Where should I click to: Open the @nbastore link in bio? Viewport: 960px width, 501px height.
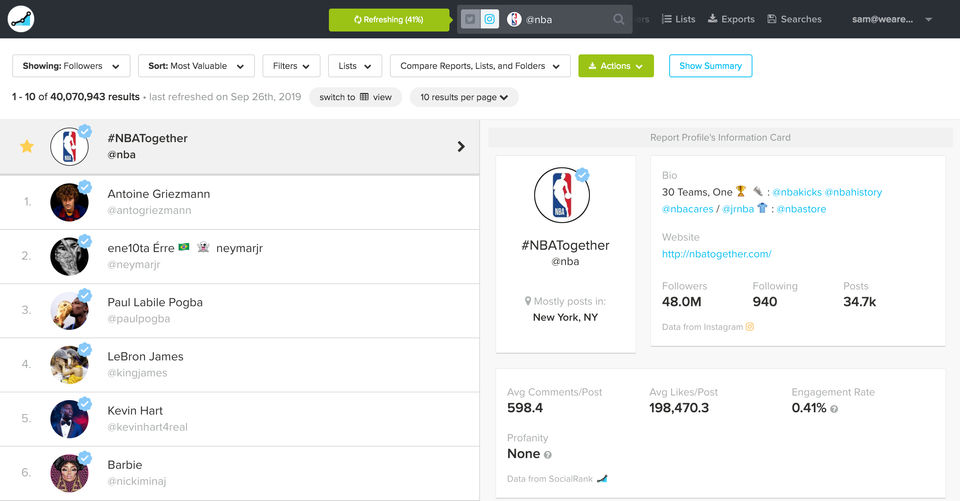(801, 209)
